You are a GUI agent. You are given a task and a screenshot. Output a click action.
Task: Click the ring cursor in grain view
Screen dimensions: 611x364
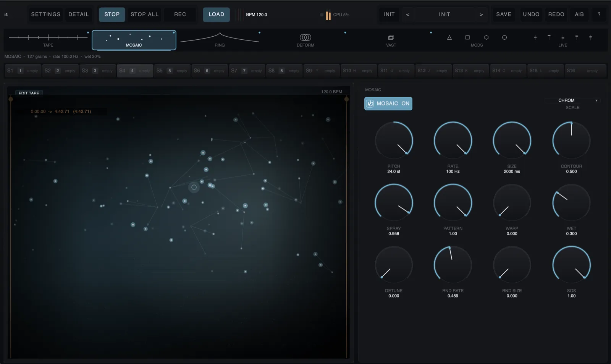click(x=194, y=187)
